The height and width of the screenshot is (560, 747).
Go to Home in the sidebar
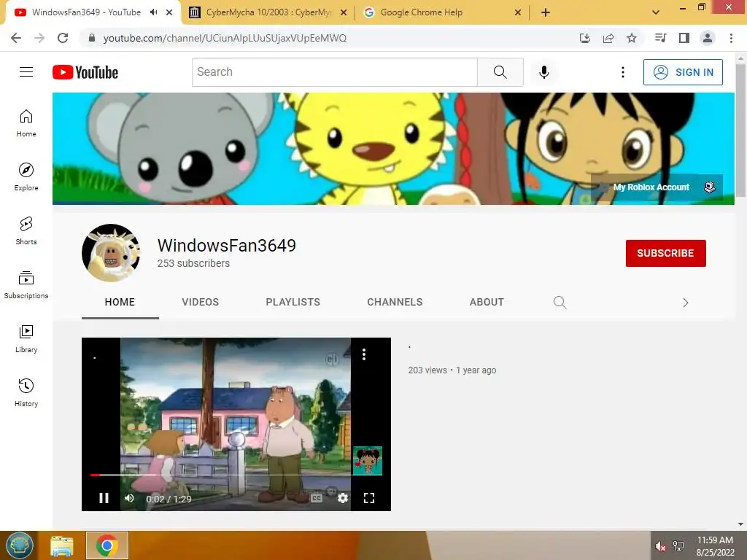[x=26, y=123]
